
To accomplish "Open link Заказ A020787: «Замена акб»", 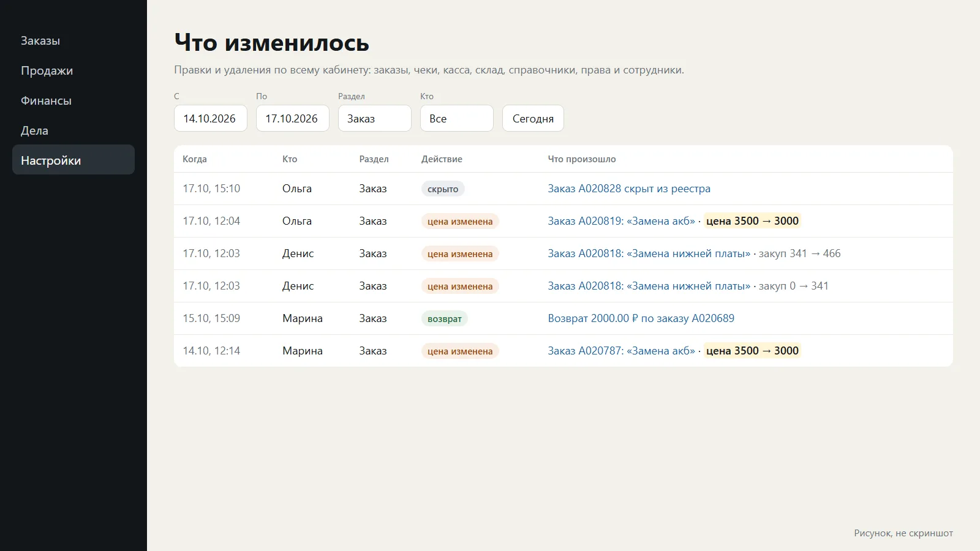I will pos(621,351).
